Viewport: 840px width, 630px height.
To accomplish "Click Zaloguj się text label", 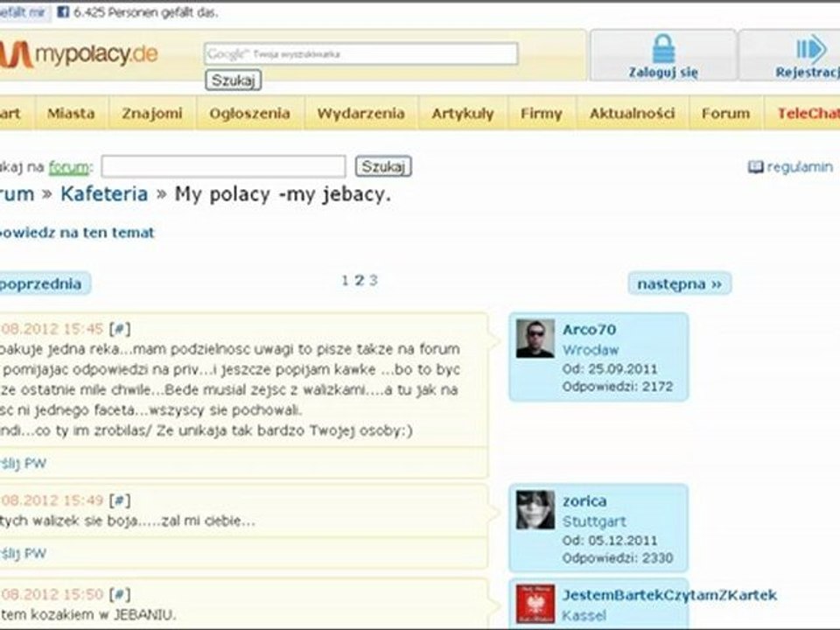I will (663, 73).
